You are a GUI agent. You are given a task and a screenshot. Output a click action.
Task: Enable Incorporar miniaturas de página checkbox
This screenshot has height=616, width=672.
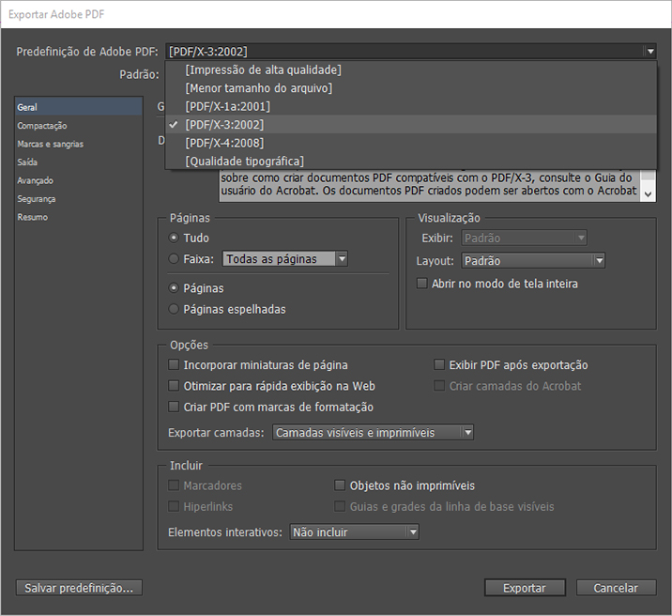tap(174, 365)
